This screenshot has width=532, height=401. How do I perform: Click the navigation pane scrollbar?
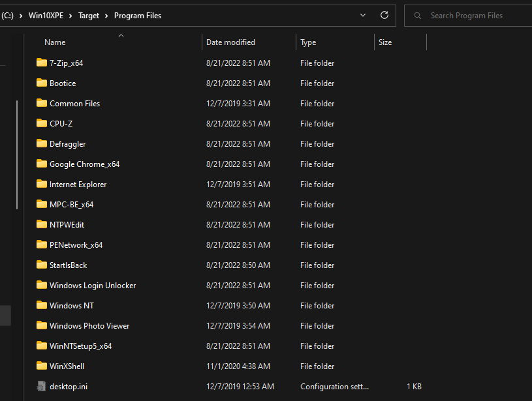17,155
